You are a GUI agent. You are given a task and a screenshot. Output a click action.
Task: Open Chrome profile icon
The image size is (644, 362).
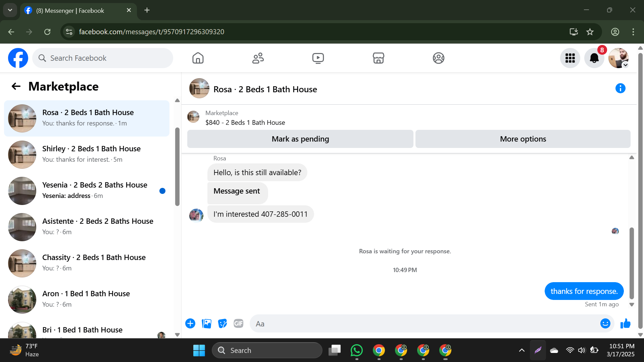(615, 32)
